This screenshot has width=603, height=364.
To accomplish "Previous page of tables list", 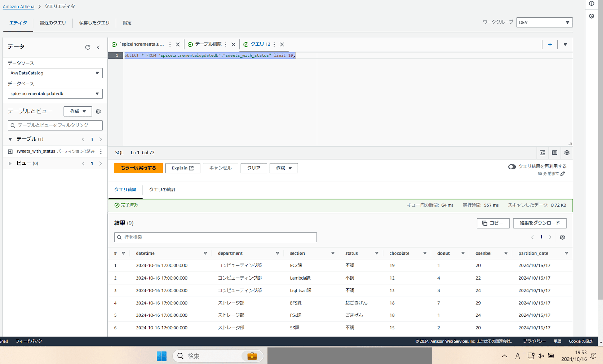I will (x=83, y=139).
